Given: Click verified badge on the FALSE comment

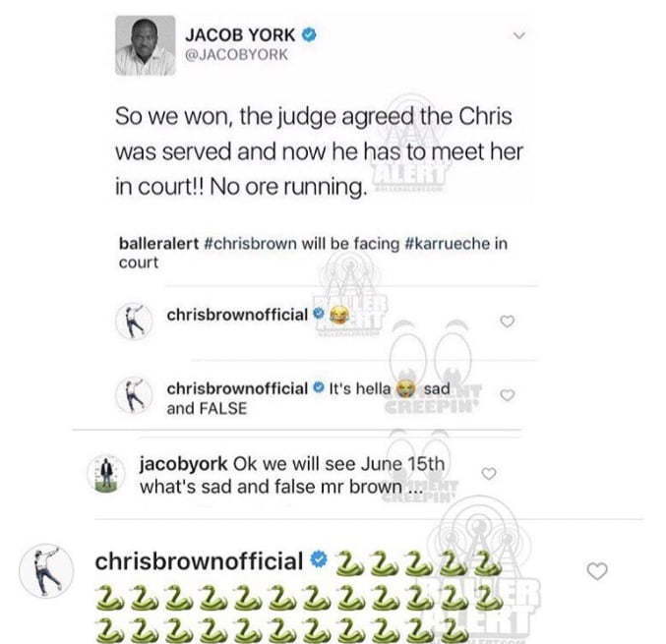Looking at the screenshot, I should click(x=318, y=387).
